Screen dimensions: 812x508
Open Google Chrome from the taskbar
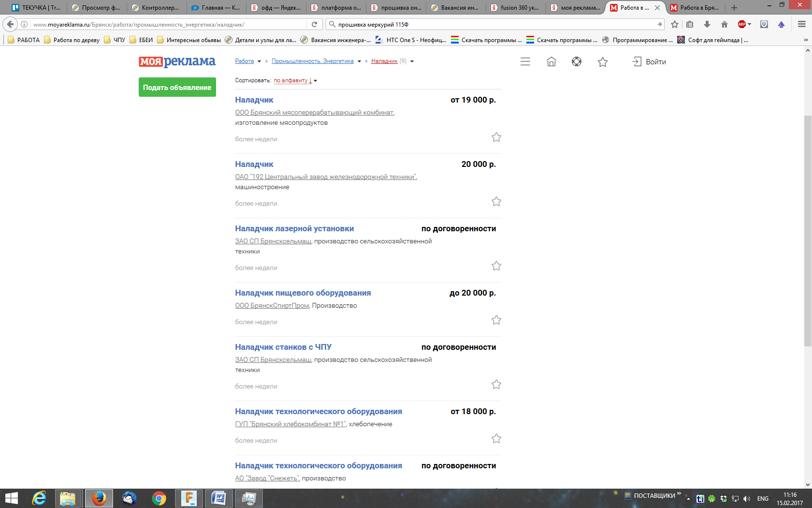[x=159, y=498]
